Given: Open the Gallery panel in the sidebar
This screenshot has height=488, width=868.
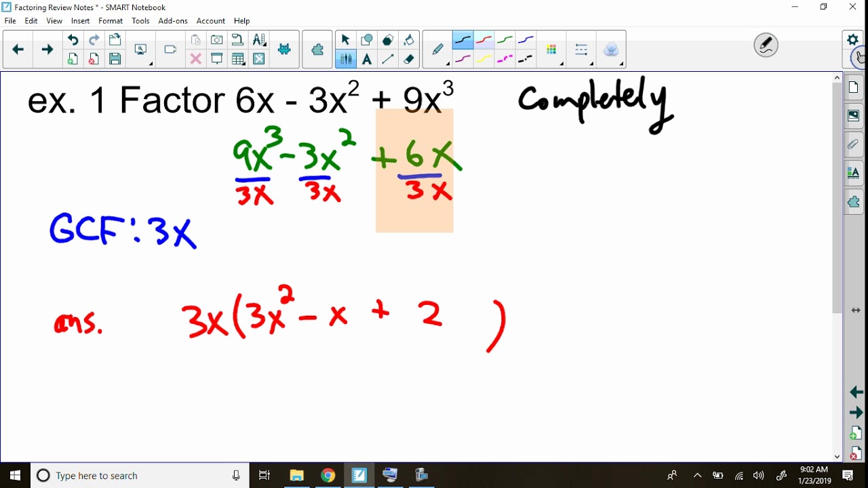Looking at the screenshot, I should [x=853, y=116].
